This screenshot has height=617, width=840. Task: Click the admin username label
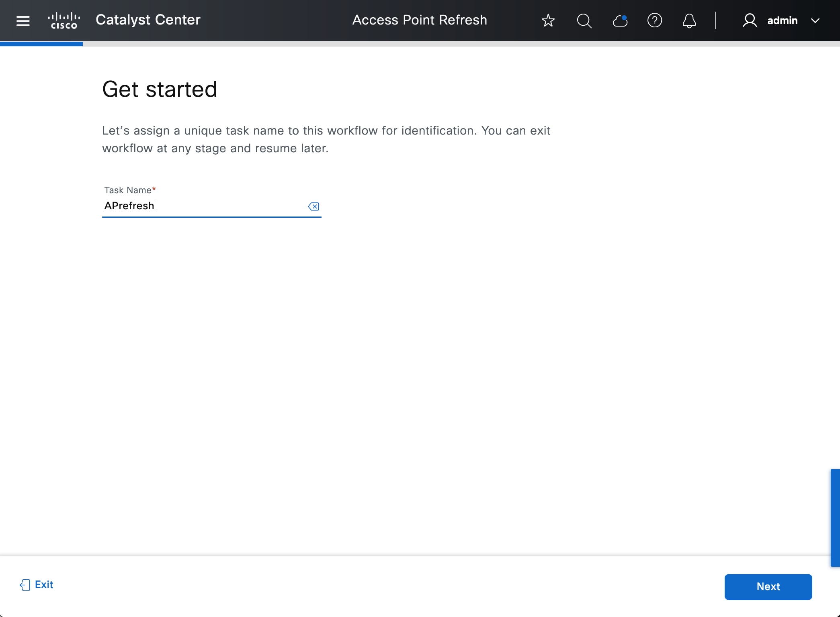click(782, 20)
